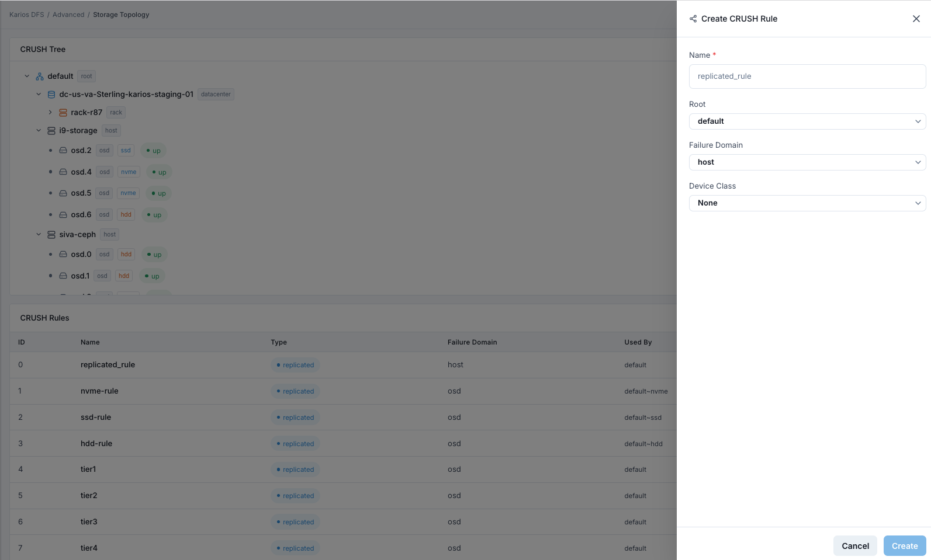931x560 pixels.
Task: Collapse the default root node
Action: [27, 76]
